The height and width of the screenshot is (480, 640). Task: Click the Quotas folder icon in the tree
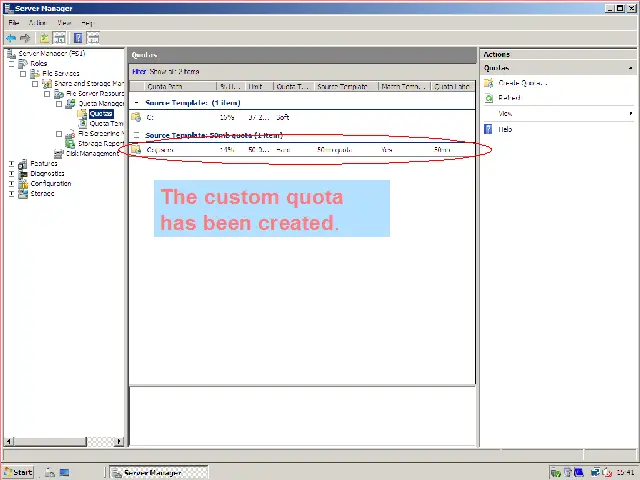tap(83, 113)
